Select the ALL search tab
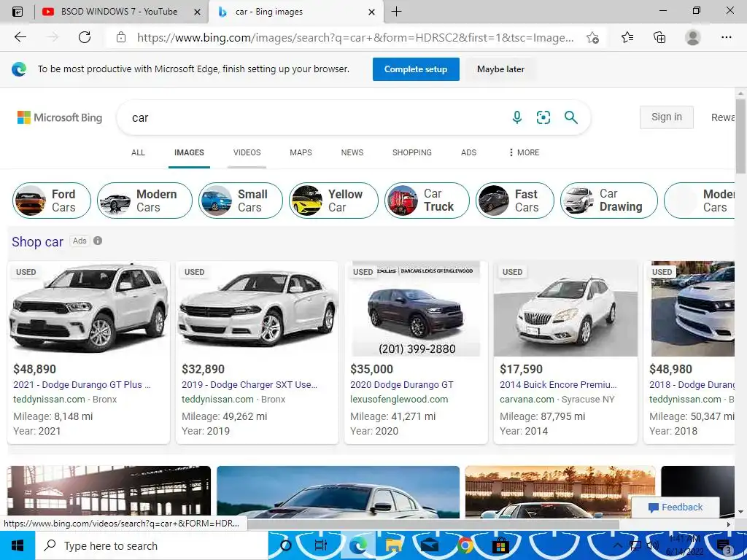 pos(138,152)
